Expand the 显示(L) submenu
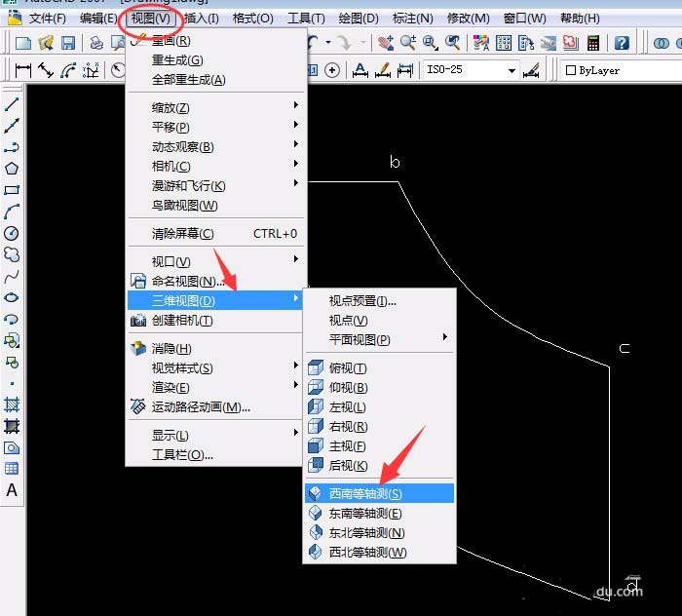The image size is (682, 616). (x=215, y=435)
